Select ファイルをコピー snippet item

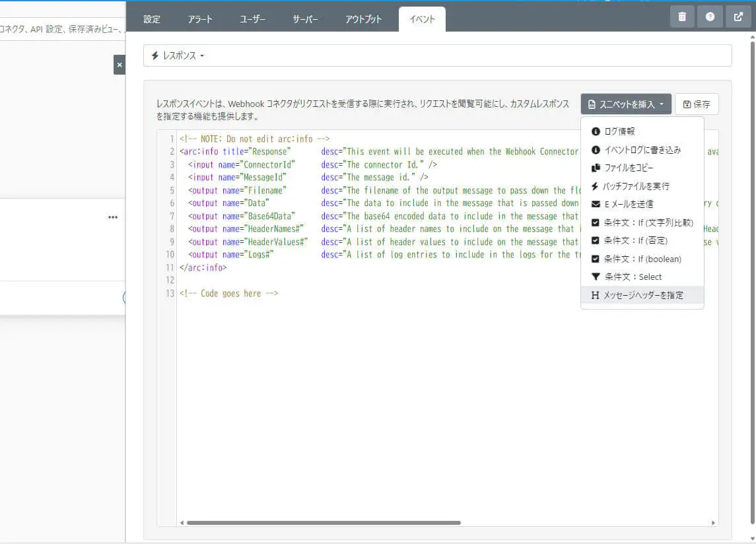628,168
